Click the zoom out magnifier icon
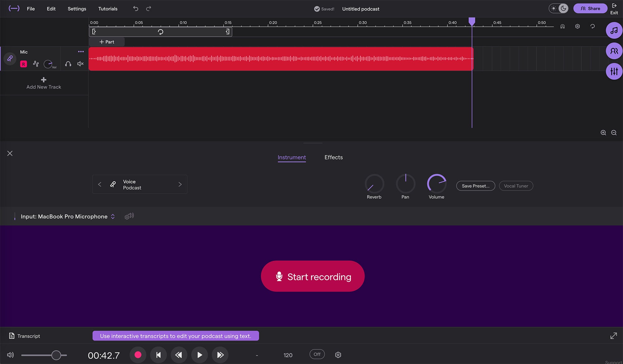The height and width of the screenshot is (364, 623). (x=614, y=133)
